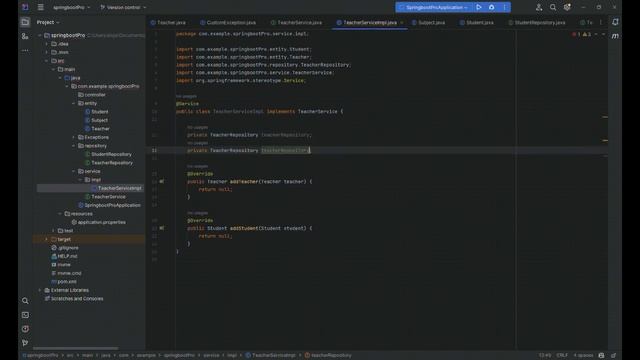
Task: Click the warnings indicator in editor corner
Action: pos(587,34)
